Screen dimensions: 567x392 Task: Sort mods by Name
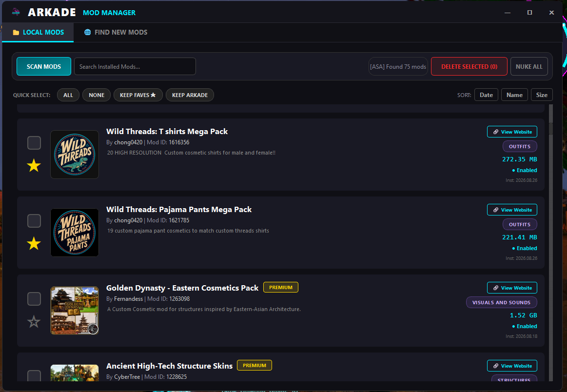[514, 95]
